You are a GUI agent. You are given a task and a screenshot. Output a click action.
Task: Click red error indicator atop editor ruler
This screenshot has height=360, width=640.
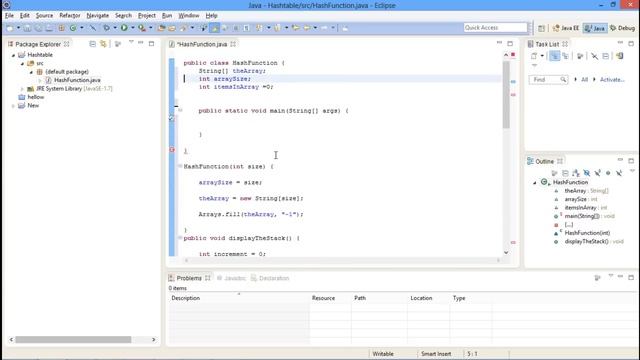coord(513,54)
